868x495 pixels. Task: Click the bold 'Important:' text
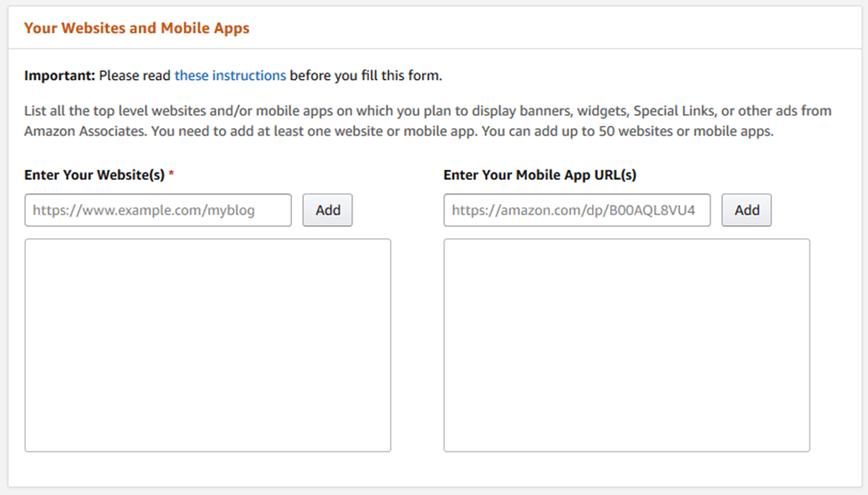[x=60, y=76]
